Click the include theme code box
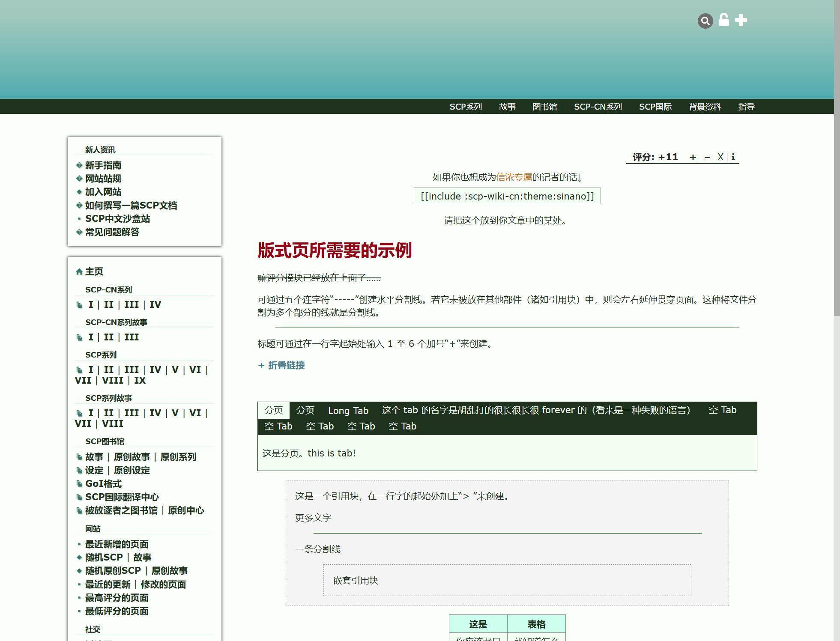This screenshot has height=641, width=840. tap(507, 196)
